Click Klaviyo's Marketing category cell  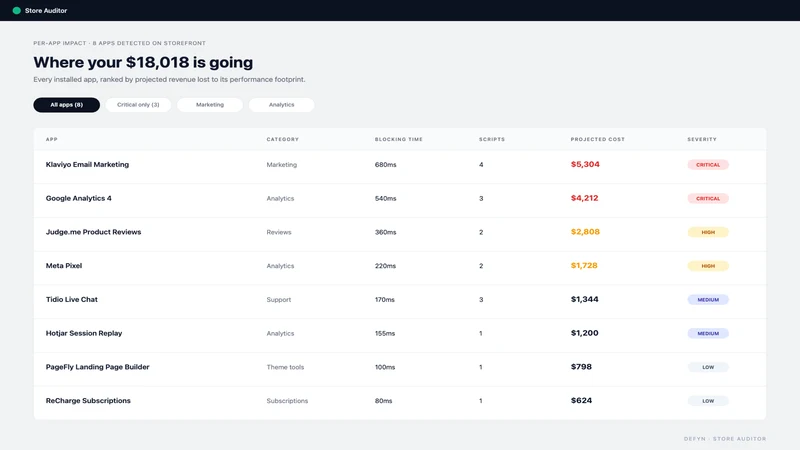282,165
